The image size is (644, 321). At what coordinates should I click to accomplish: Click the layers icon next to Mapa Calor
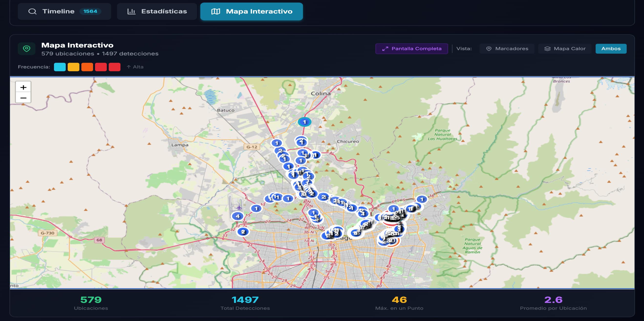547,49
